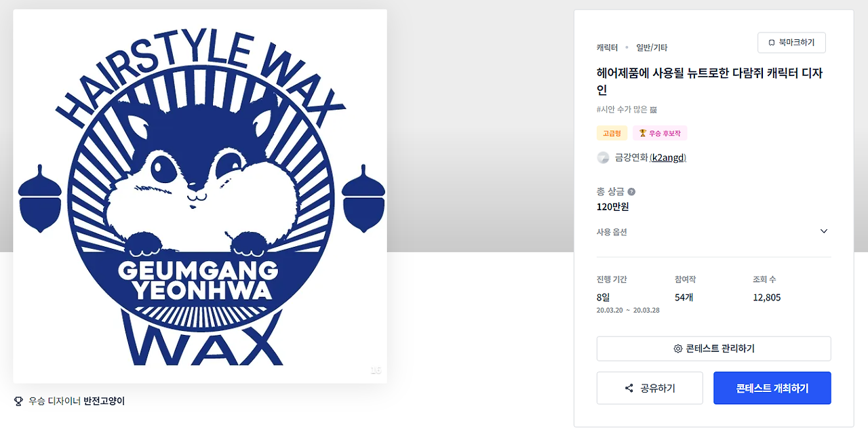Select the 캐릭터 category breadcrumb
Screen dimensions: 868x434
point(607,47)
